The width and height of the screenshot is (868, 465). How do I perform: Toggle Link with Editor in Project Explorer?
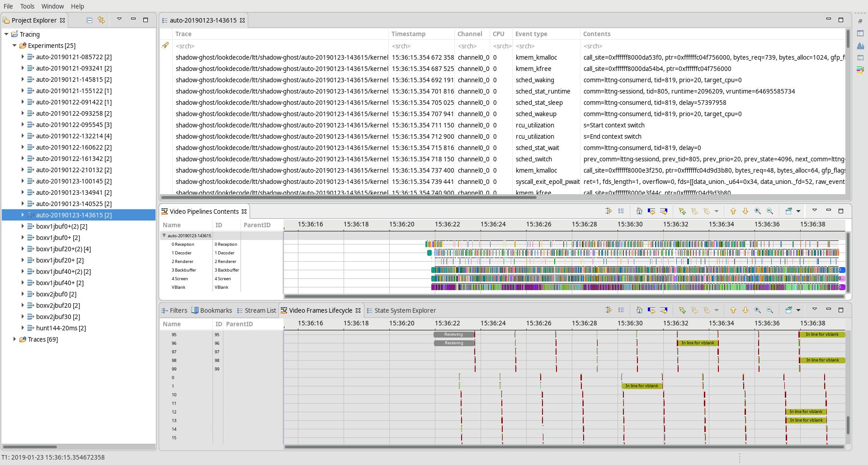(x=101, y=20)
